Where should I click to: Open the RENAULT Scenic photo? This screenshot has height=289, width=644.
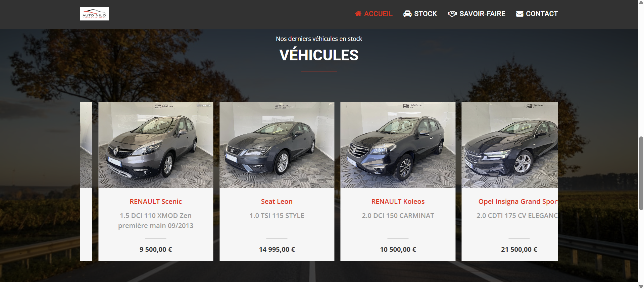click(156, 145)
